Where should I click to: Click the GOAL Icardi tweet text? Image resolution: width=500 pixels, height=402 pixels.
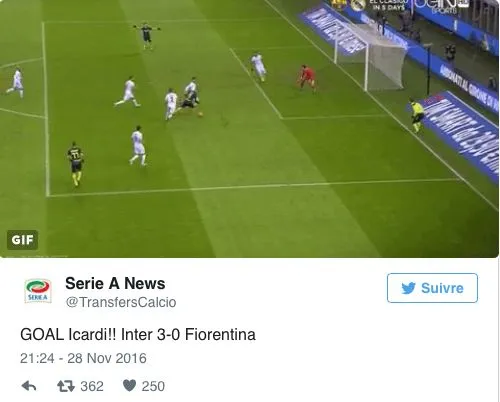tap(138, 335)
